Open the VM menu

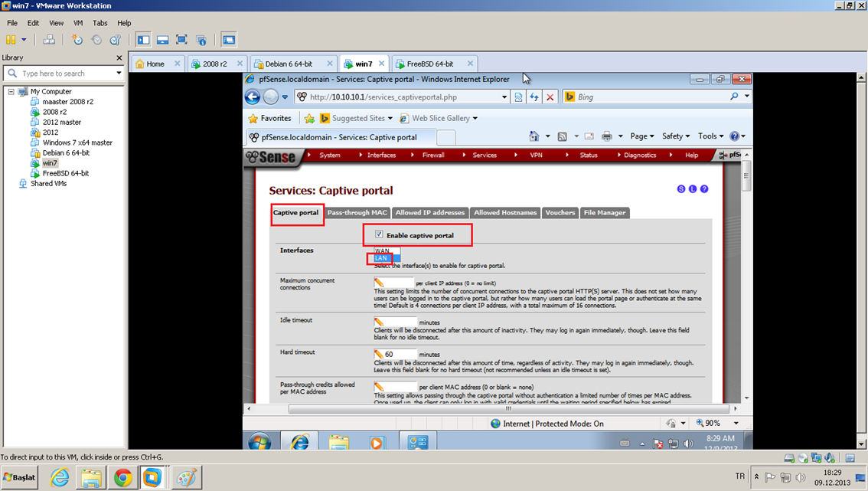(x=78, y=23)
